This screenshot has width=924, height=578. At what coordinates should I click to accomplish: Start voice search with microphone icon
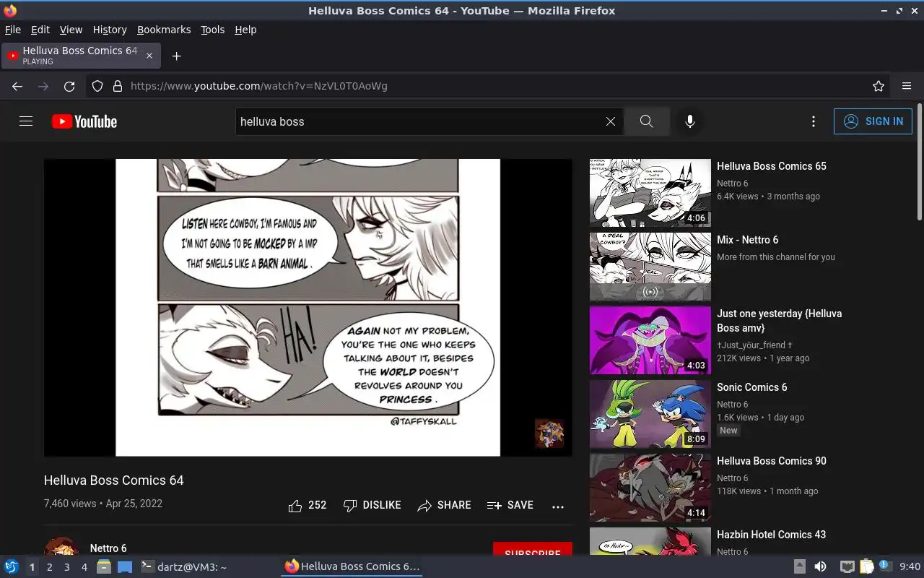(690, 121)
